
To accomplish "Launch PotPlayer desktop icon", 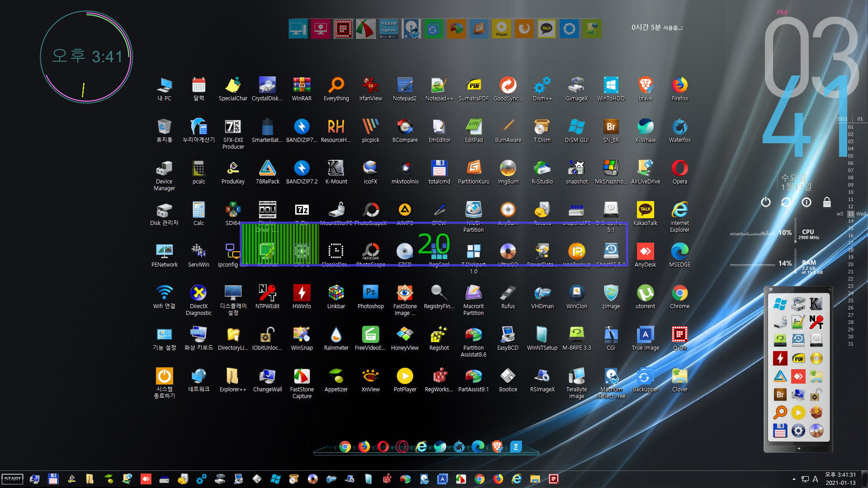I will 405,380.
